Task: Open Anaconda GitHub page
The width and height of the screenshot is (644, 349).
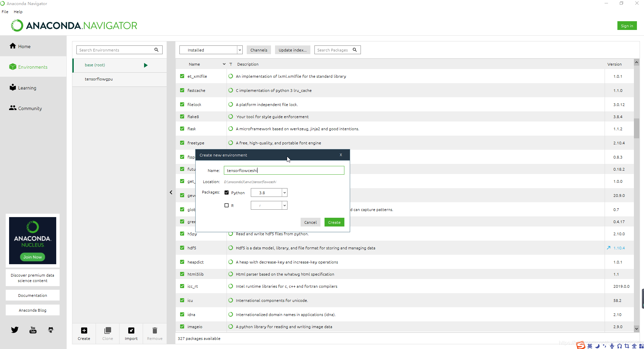Action: pos(51,330)
